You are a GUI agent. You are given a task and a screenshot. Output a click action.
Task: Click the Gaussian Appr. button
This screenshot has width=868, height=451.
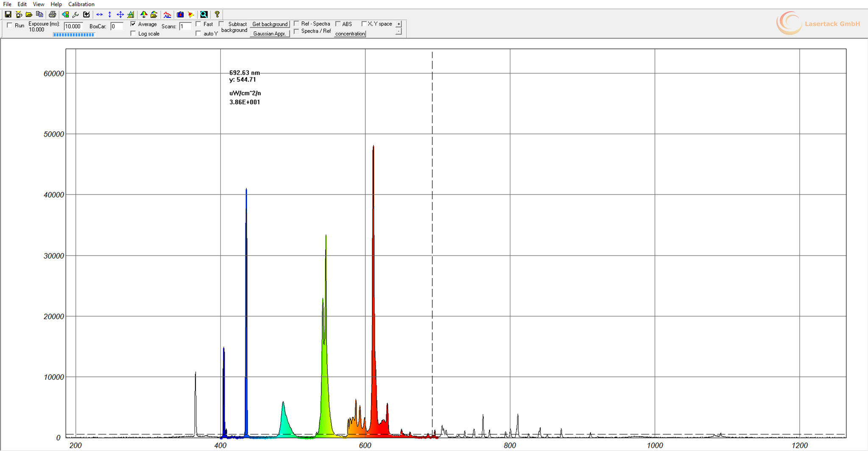coord(270,33)
